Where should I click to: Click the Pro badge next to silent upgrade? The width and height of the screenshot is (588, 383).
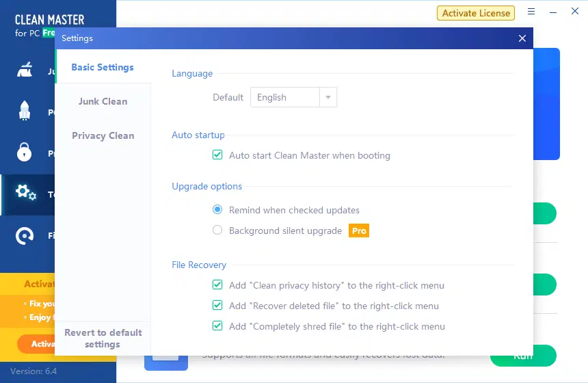[x=359, y=230]
